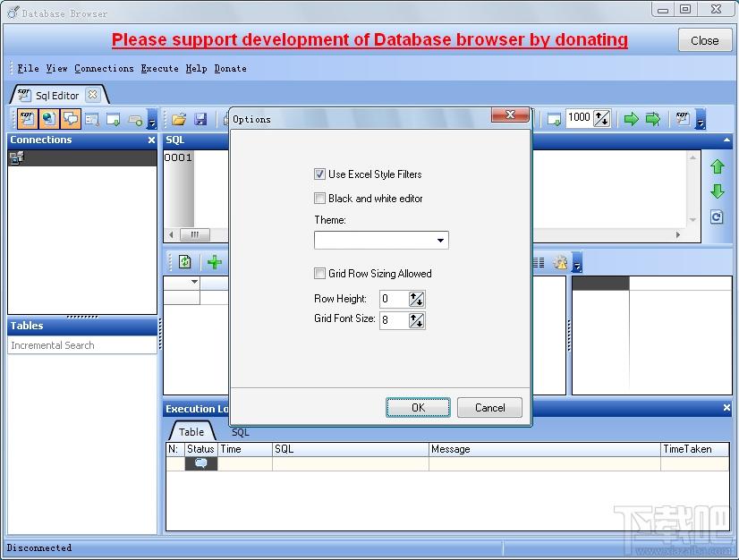
Task: Open SQL file with folder icon
Action: [179, 119]
